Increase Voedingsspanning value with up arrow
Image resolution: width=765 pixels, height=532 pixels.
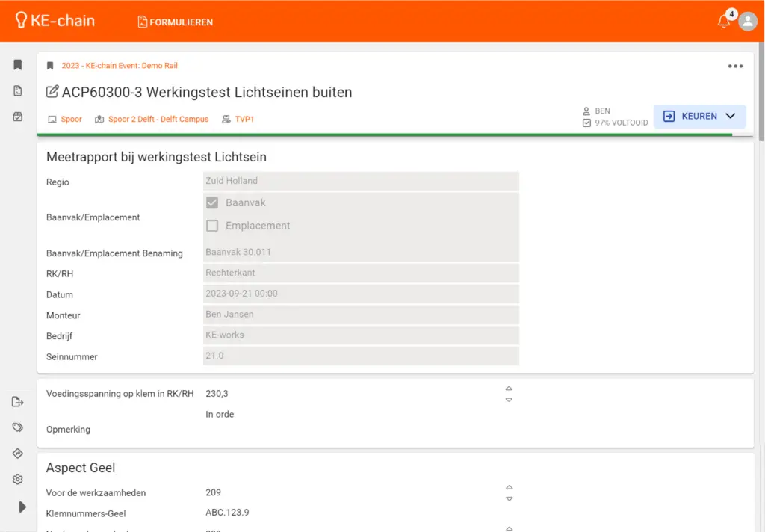[x=509, y=389]
